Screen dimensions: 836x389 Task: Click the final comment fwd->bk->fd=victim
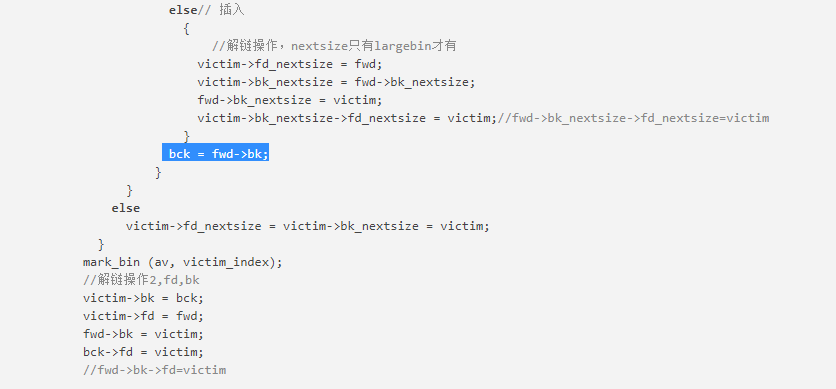(155, 370)
